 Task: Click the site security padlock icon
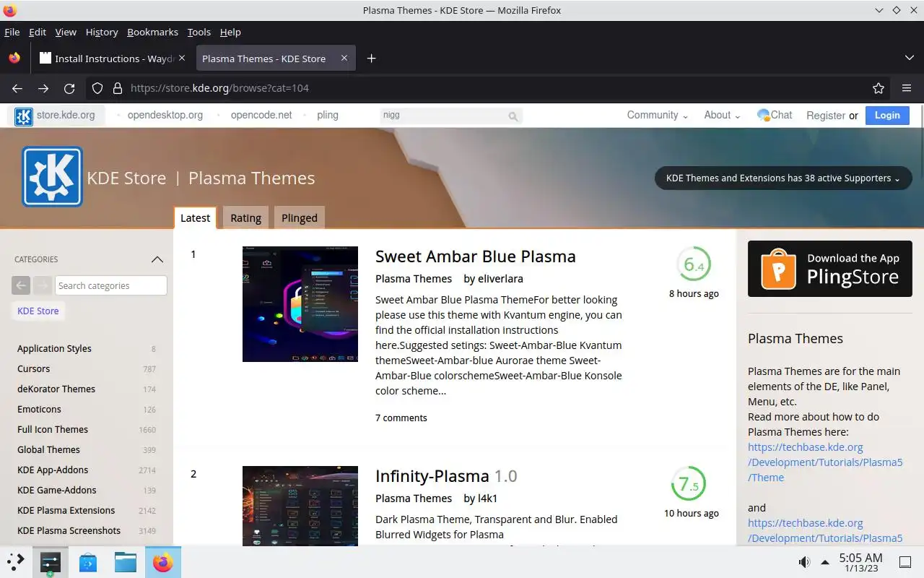tap(117, 88)
